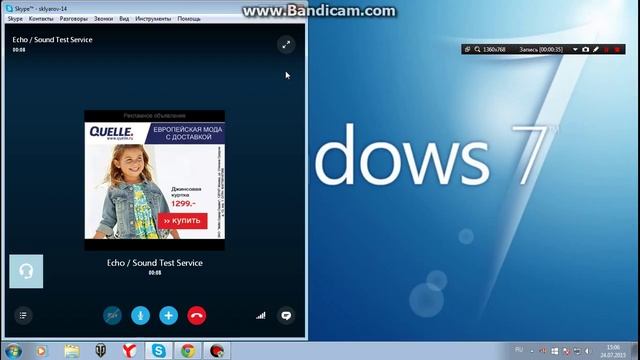
Task: Click the network icon in system tray
Action: tap(577, 351)
